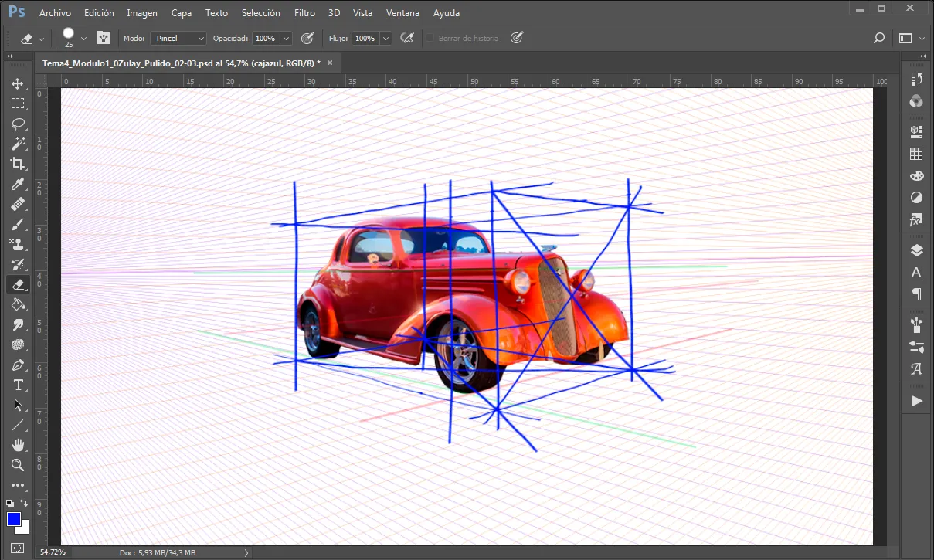
Task: Select the Crop tool
Action: 18,164
